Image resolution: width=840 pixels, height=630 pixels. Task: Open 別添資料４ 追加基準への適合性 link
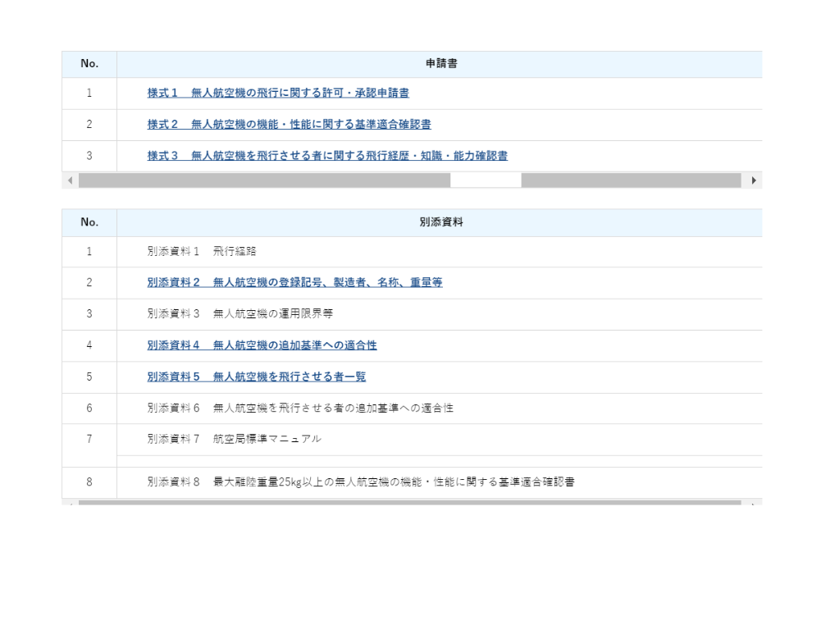[x=262, y=345]
